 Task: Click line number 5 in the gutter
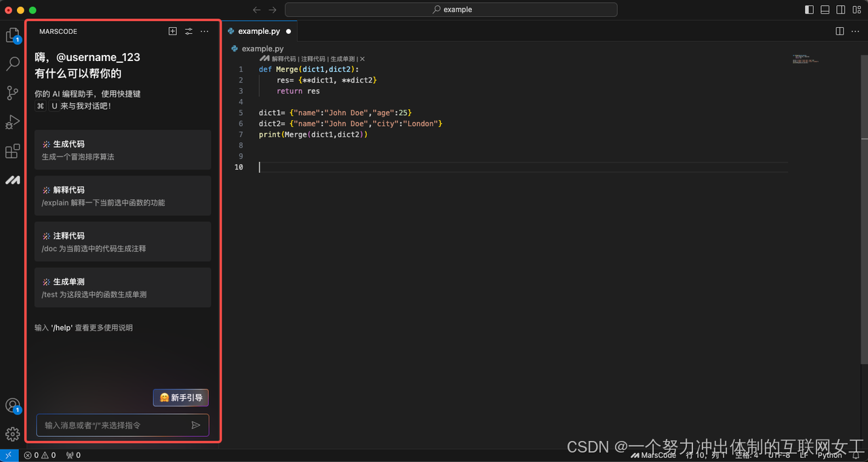tap(241, 112)
